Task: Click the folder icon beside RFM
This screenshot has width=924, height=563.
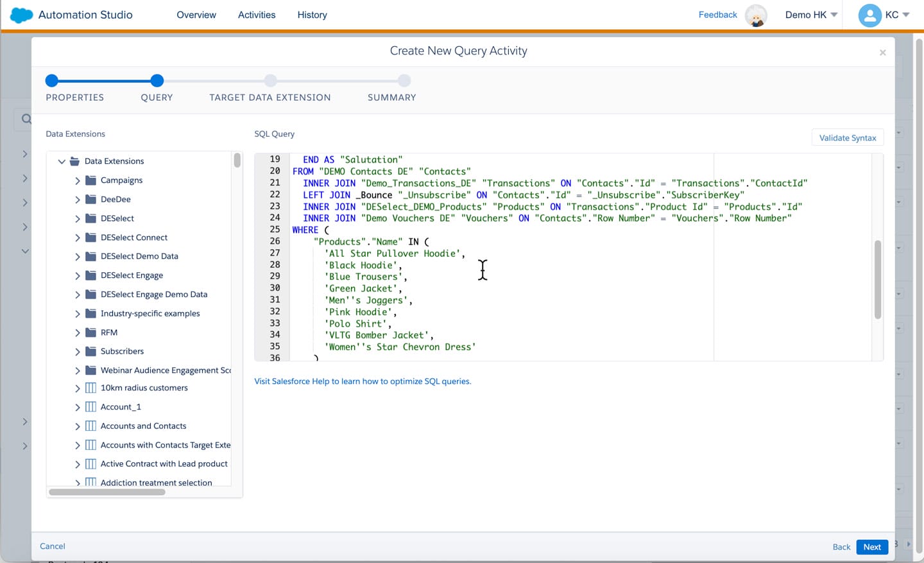Action: coord(90,332)
